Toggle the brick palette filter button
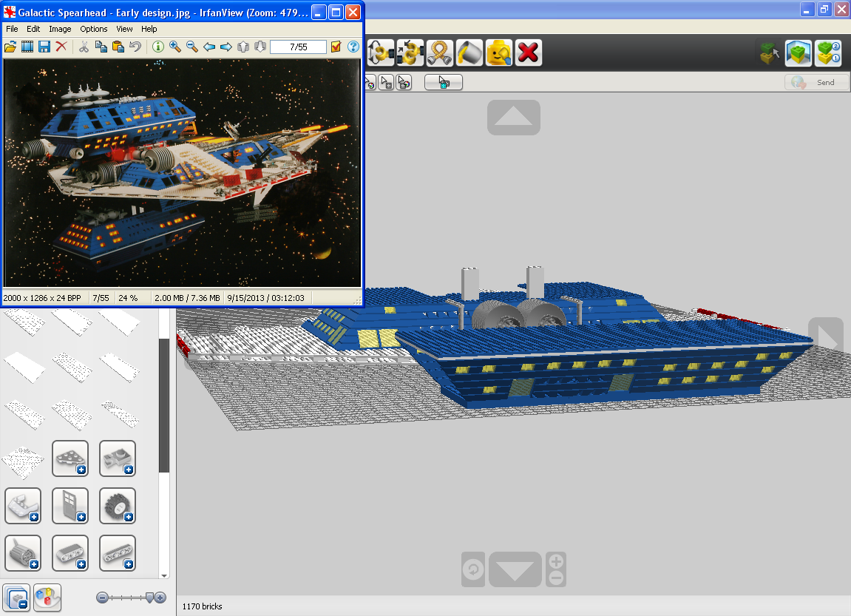851x616 pixels. 16,598
